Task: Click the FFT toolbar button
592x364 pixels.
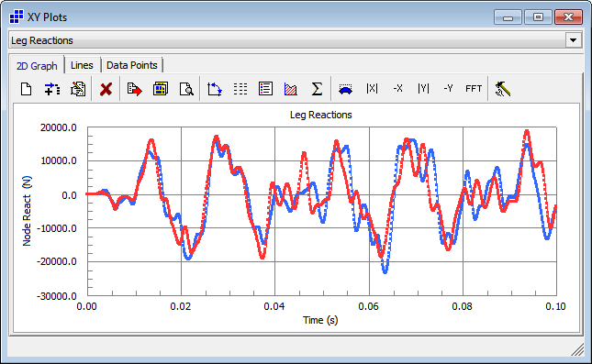Action: tap(474, 89)
